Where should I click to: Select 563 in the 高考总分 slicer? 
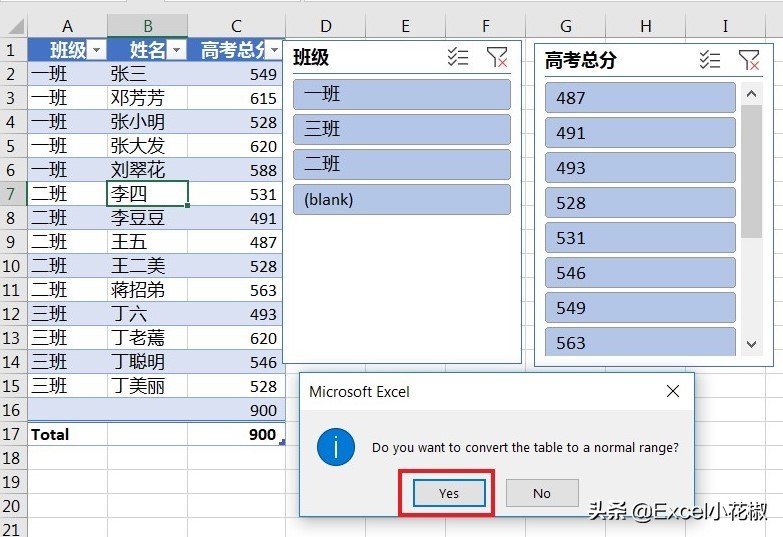(640, 342)
